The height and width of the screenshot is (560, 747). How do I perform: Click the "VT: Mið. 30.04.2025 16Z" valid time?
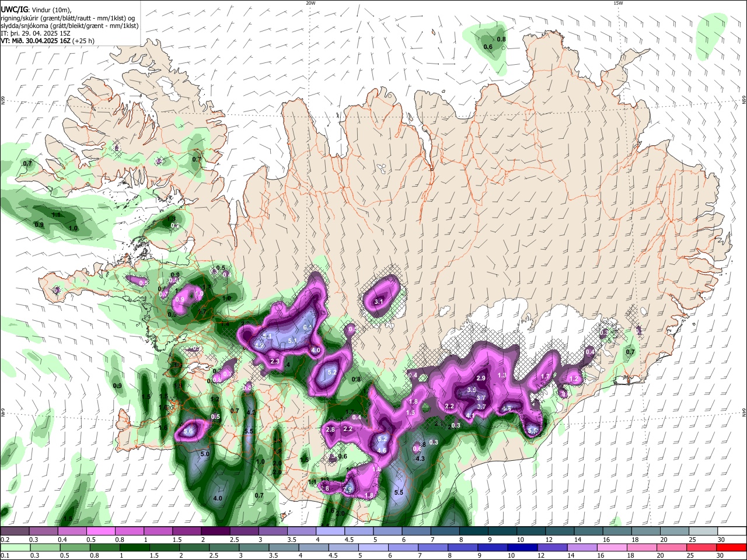36,41
